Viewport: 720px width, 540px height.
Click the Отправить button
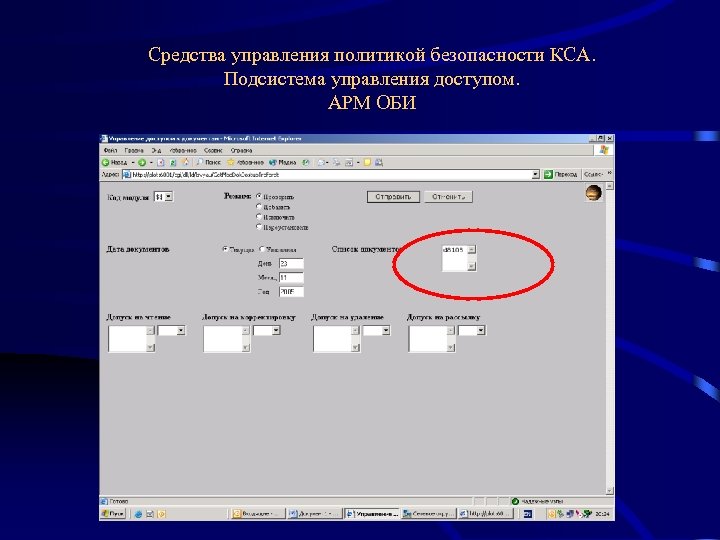coord(393,197)
